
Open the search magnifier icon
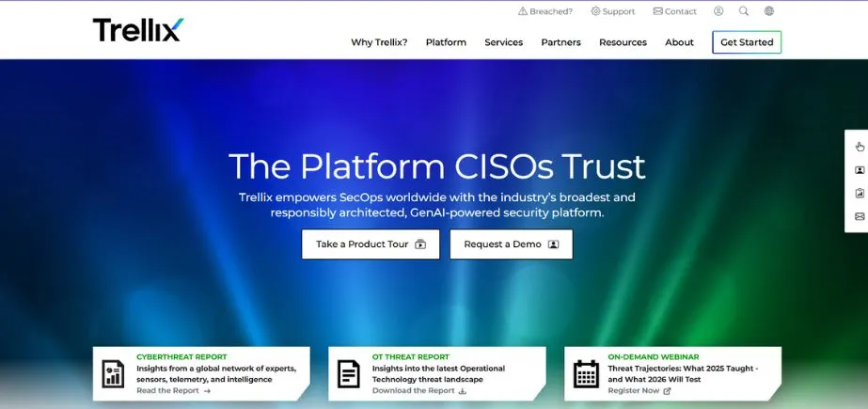(744, 11)
